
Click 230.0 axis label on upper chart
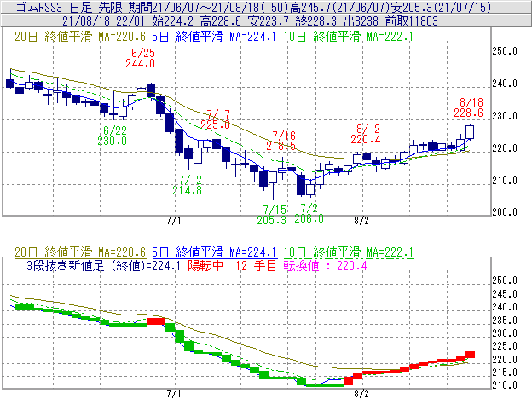pos(505,116)
